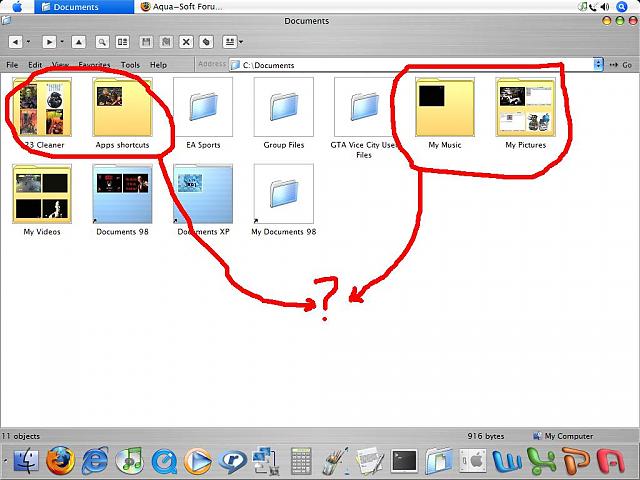The width and height of the screenshot is (640, 480).
Task: Click the Undo toolbar icon
Action: tap(207, 42)
